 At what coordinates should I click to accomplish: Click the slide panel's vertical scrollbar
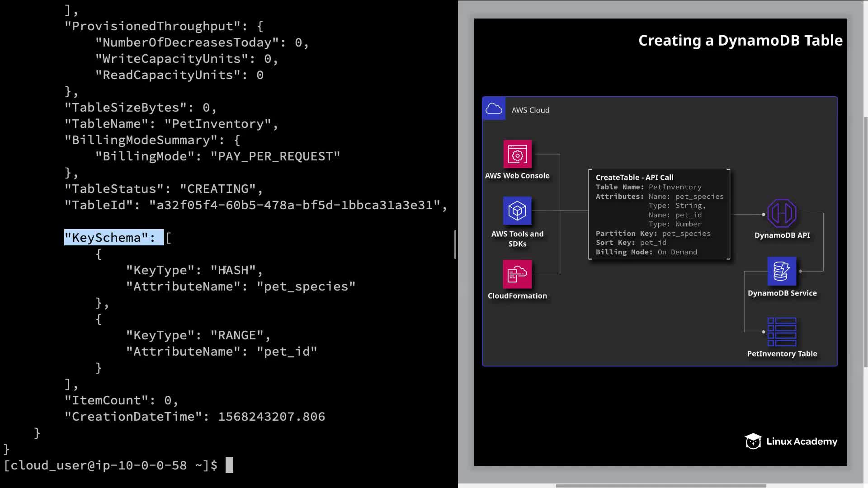(x=865, y=242)
